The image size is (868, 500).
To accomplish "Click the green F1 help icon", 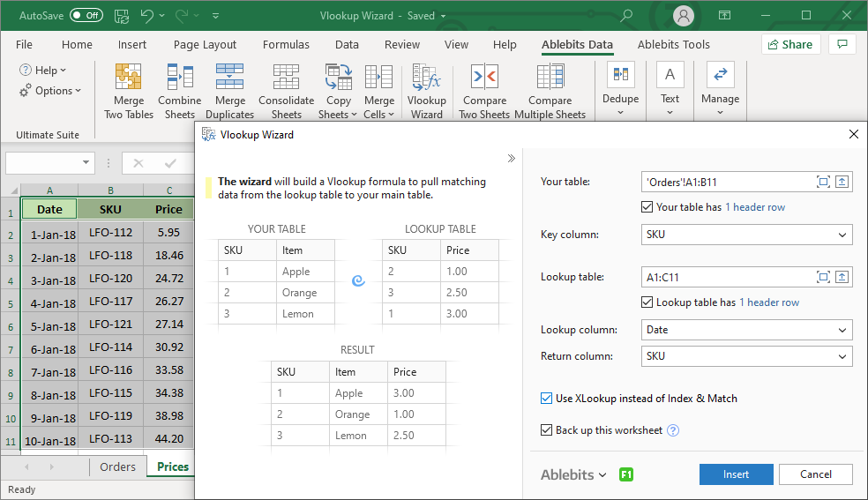I will [626, 474].
